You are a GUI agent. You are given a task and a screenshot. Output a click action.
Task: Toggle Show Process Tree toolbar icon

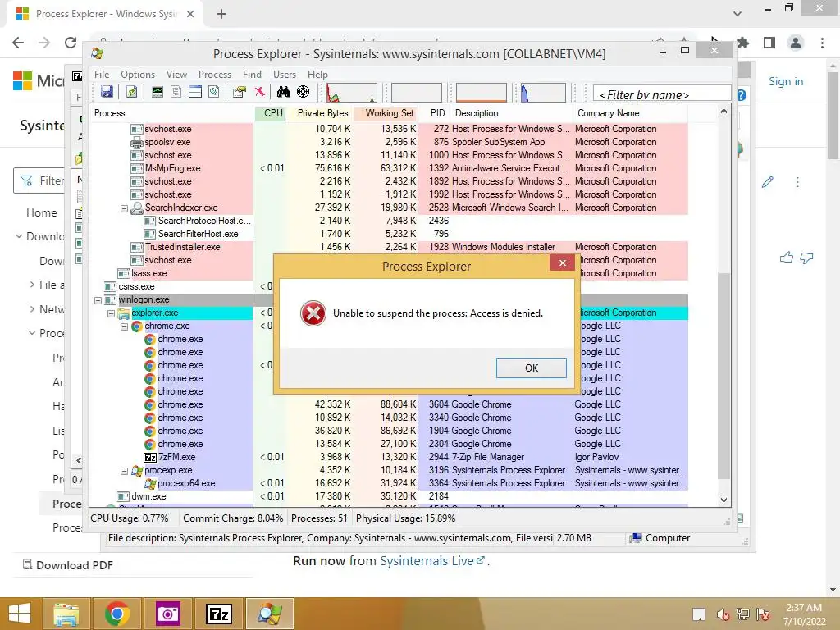pos(176,92)
